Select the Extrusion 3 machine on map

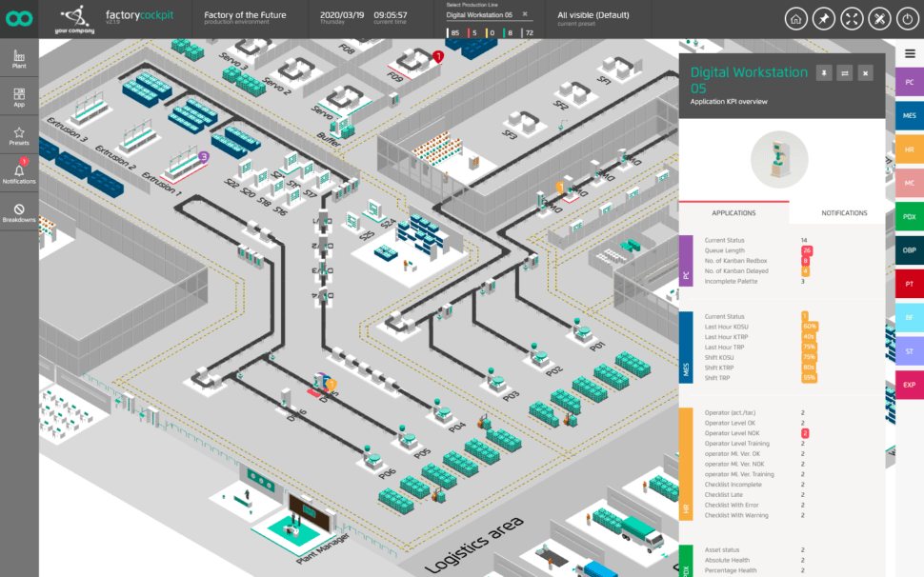coord(89,110)
